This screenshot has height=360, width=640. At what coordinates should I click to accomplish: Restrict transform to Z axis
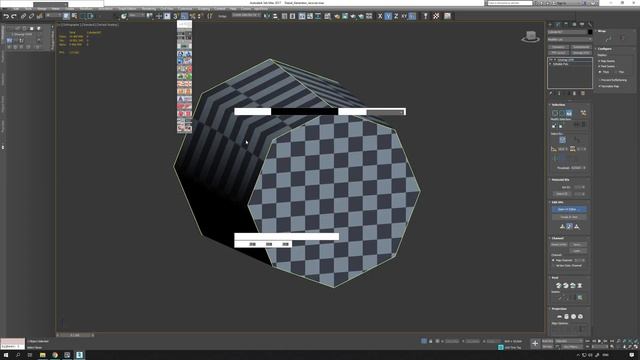(x=396, y=16)
